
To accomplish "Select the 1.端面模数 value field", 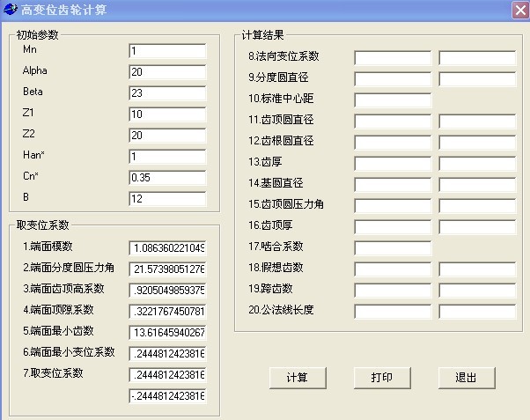I will tap(167, 248).
